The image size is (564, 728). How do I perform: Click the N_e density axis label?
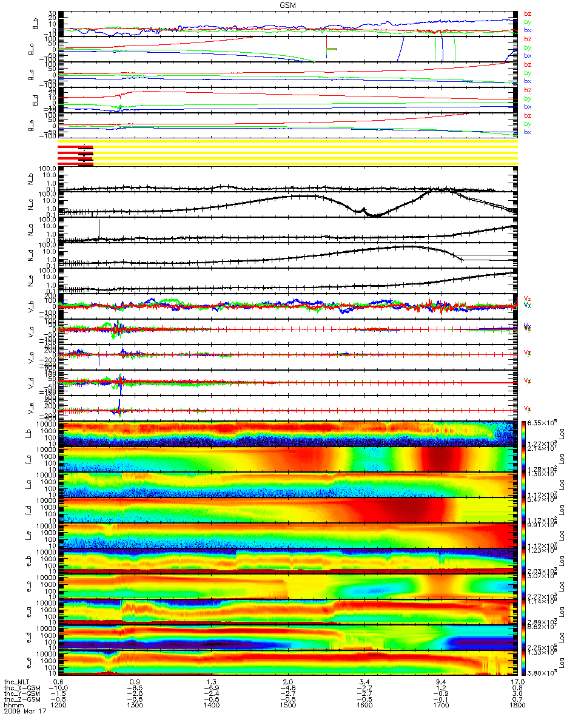tap(30, 281)
